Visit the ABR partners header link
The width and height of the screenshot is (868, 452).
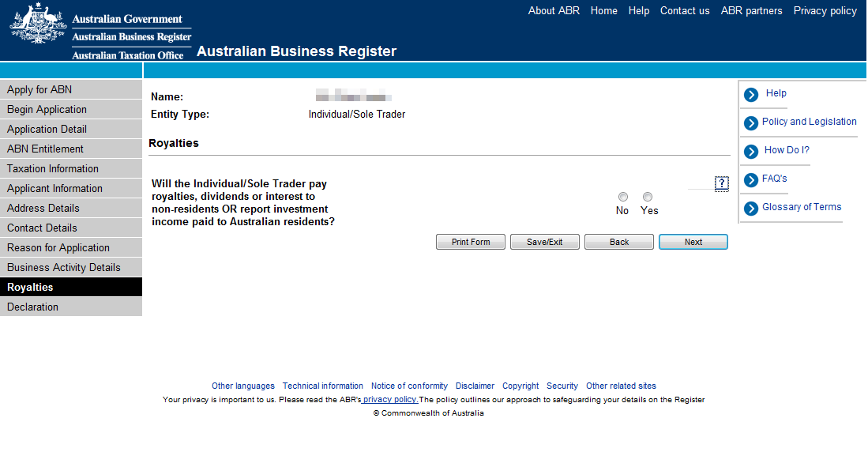pos(751,11)
